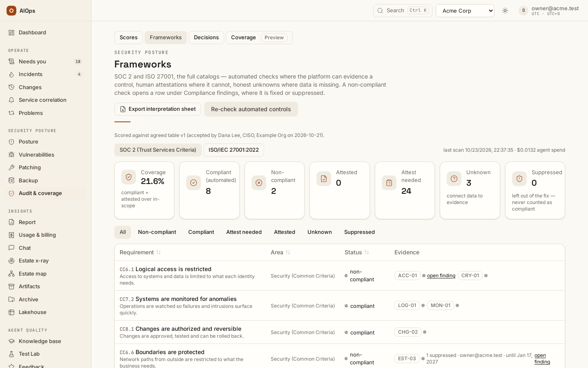Switch to the Decisions tab
This screenshot has height=368, width=588.
[206, 38]
